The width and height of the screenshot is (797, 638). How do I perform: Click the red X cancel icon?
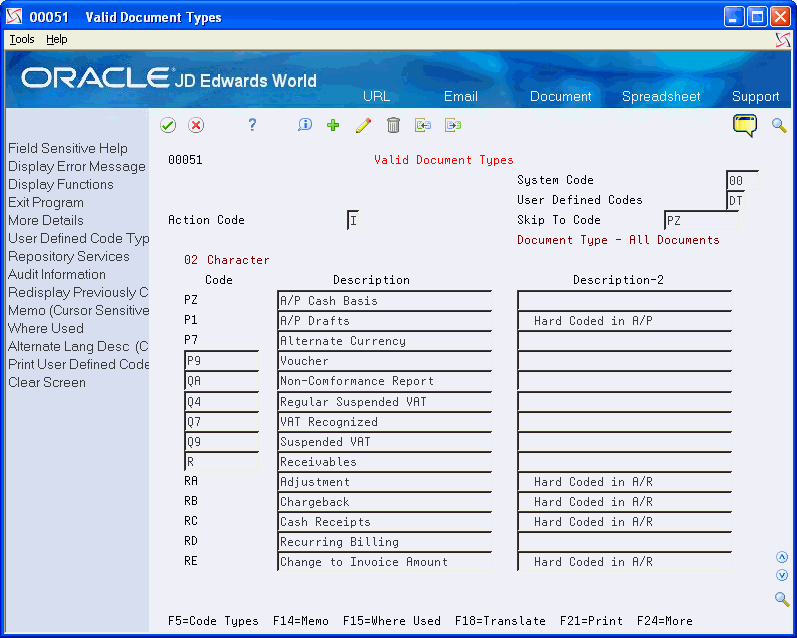[x=196, y=125]
